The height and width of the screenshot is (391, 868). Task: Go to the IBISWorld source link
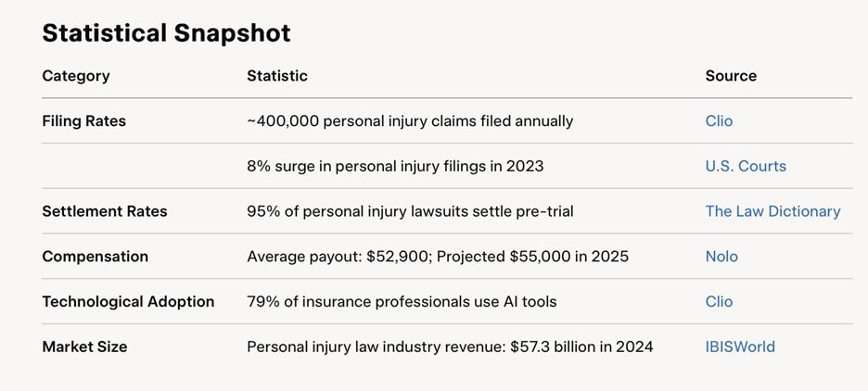point(739,347)
